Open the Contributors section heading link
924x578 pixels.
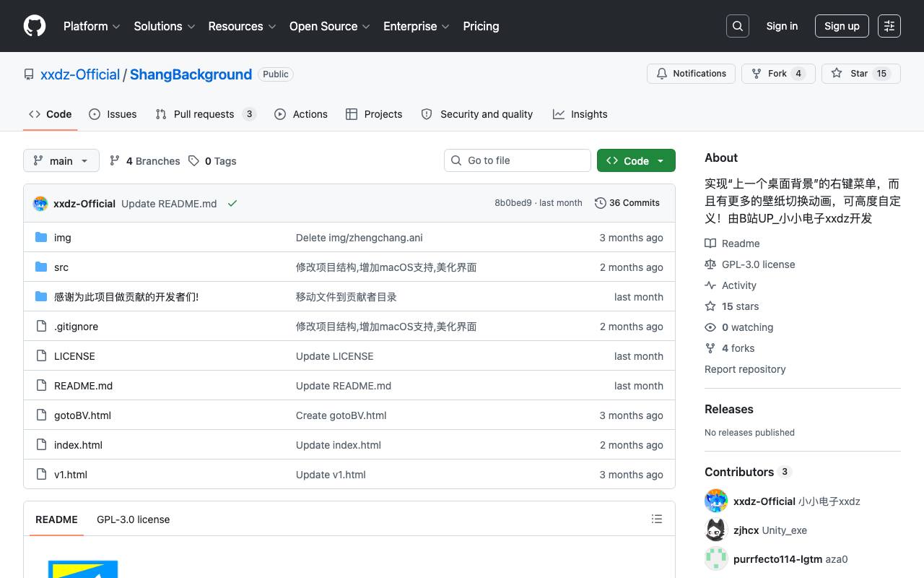748,472
